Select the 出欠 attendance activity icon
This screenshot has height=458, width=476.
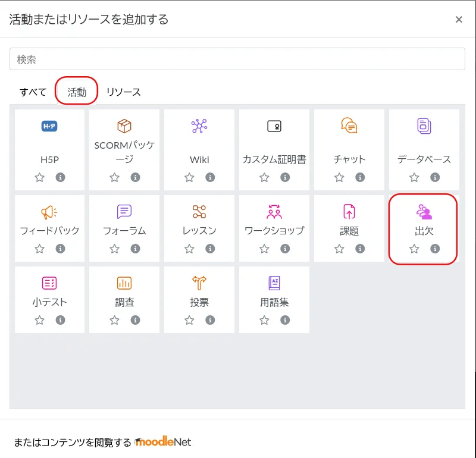pyautogui.click(x=424, y=212)
